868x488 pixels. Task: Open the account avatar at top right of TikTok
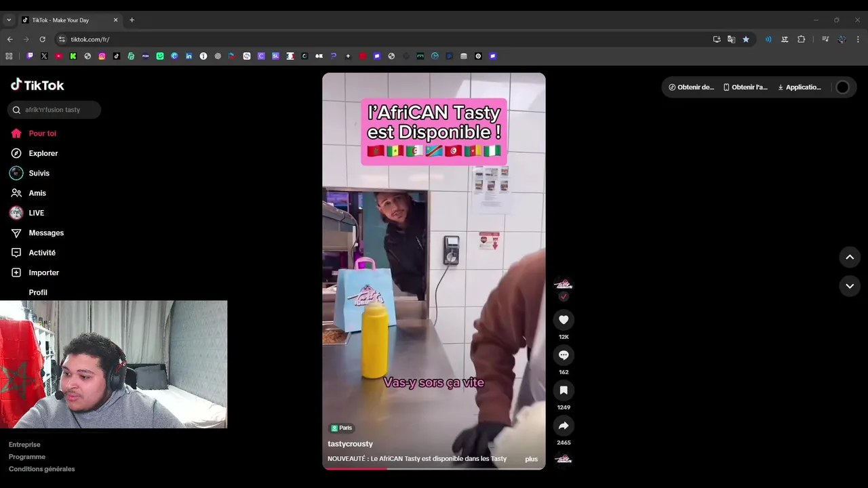842,87
